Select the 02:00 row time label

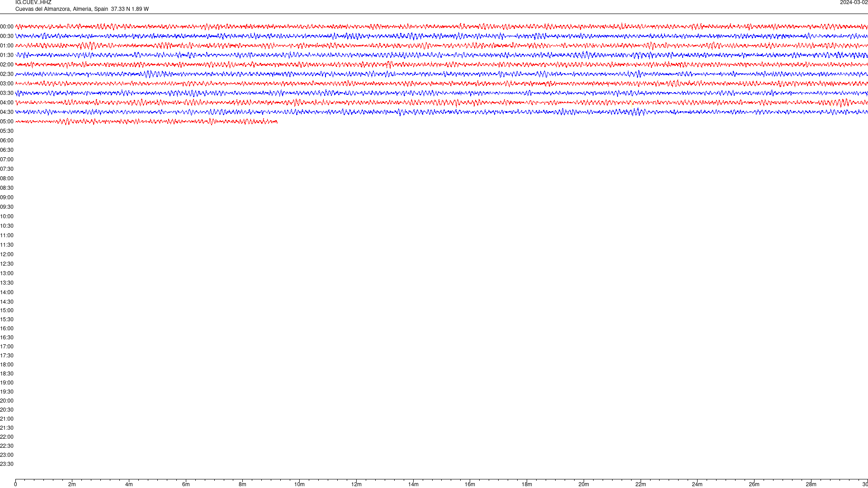(7, 65)
